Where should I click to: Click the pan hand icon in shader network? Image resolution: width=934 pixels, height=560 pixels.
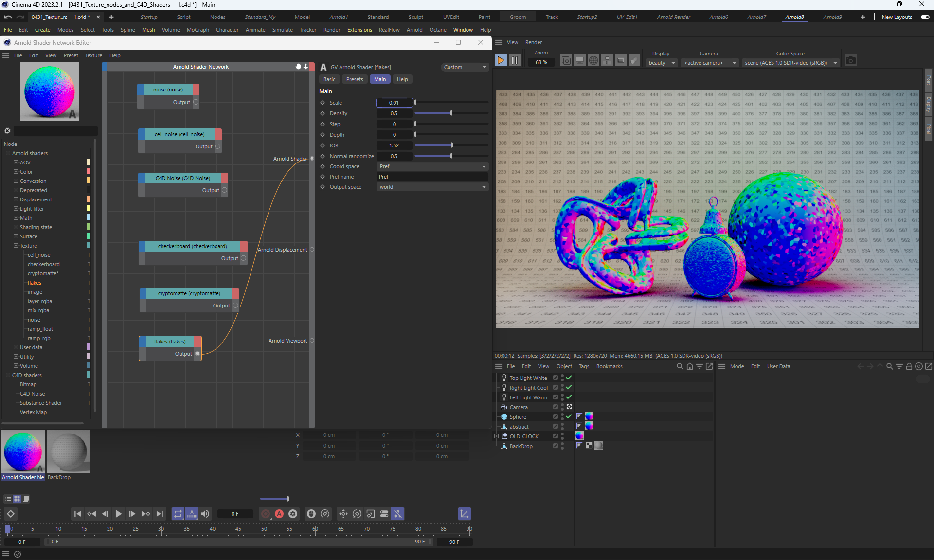[x=298, y=67]
